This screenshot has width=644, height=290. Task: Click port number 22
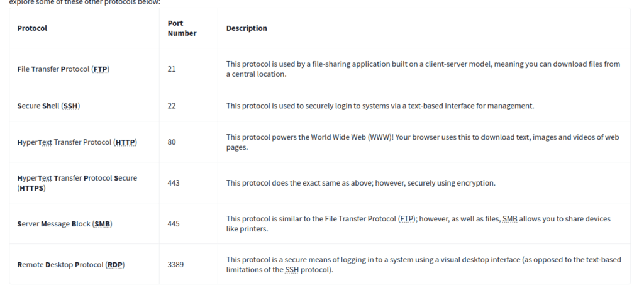click(172, 106)
